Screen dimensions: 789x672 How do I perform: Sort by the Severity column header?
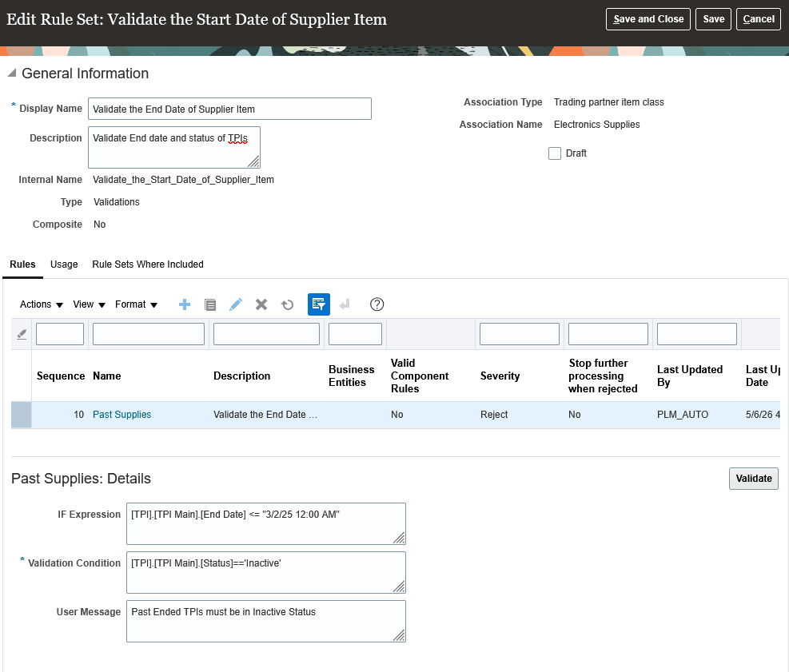(x=500, y=376)
